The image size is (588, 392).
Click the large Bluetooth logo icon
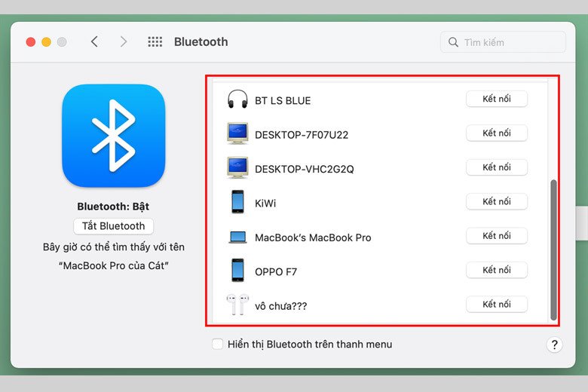(x=114, y=136)
